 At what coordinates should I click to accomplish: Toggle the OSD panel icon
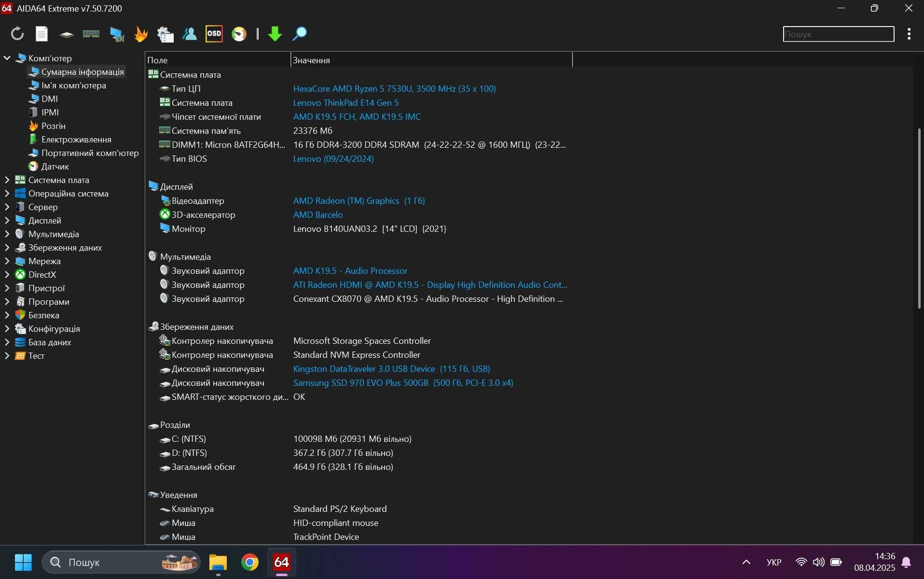[x=214, y=34]
